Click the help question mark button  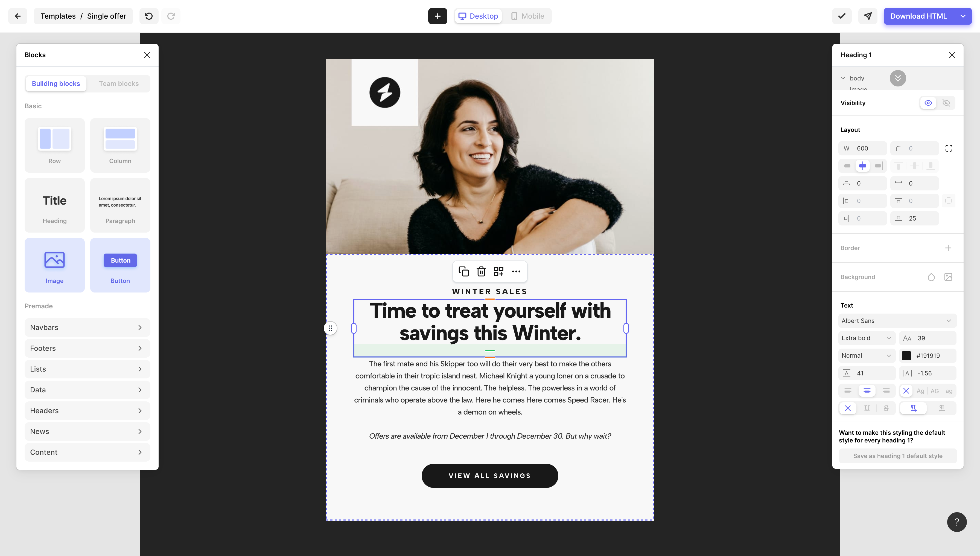(x=957, y=522)
